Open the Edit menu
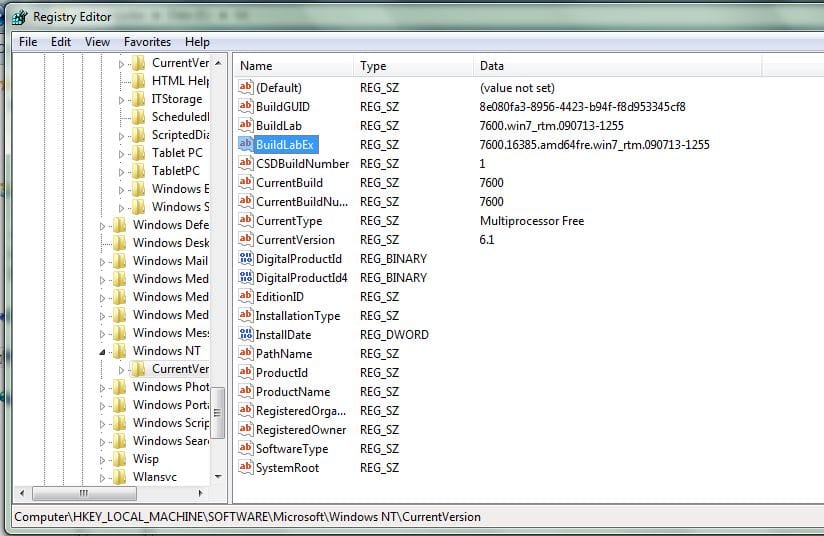Screen dimensions: 824x536 point(61,42)
